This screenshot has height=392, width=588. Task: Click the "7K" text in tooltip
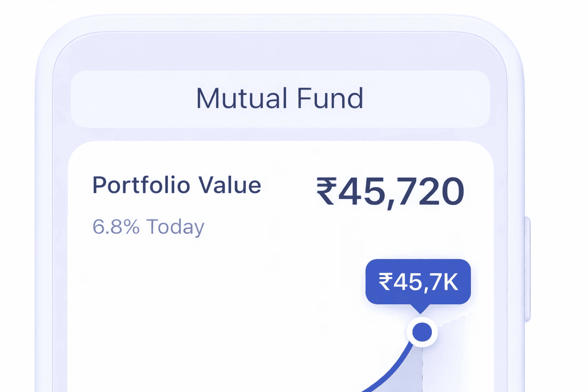446,282
